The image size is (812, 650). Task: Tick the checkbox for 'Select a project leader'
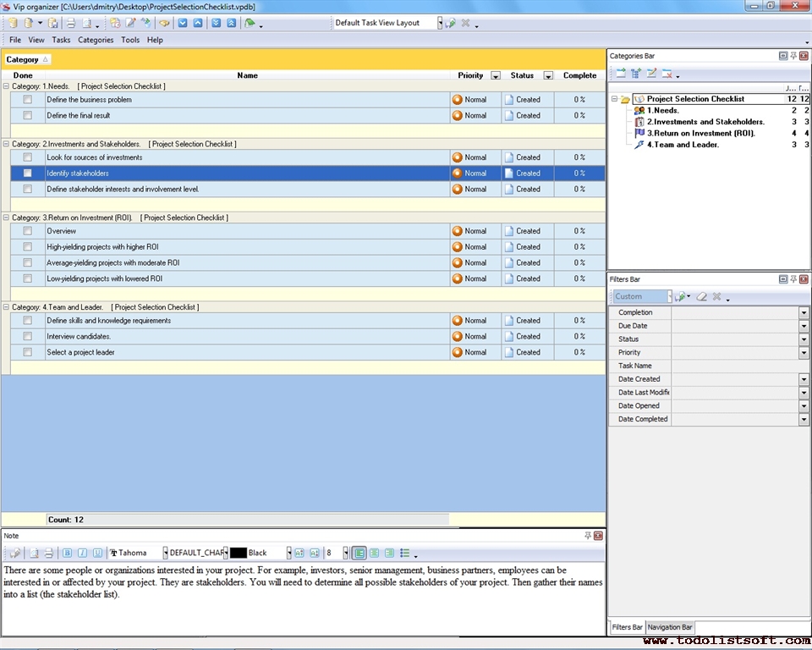(x=28, y=352)
